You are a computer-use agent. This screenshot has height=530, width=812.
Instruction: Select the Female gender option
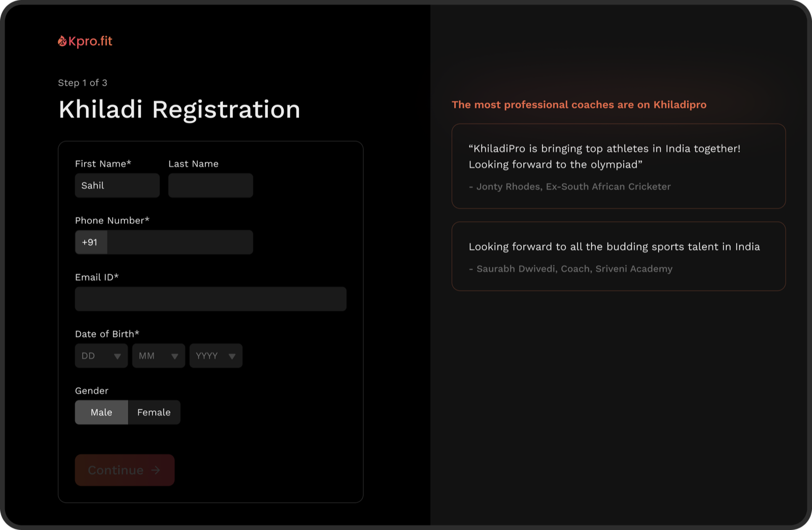pyautogui.click(x=154, y=412)
